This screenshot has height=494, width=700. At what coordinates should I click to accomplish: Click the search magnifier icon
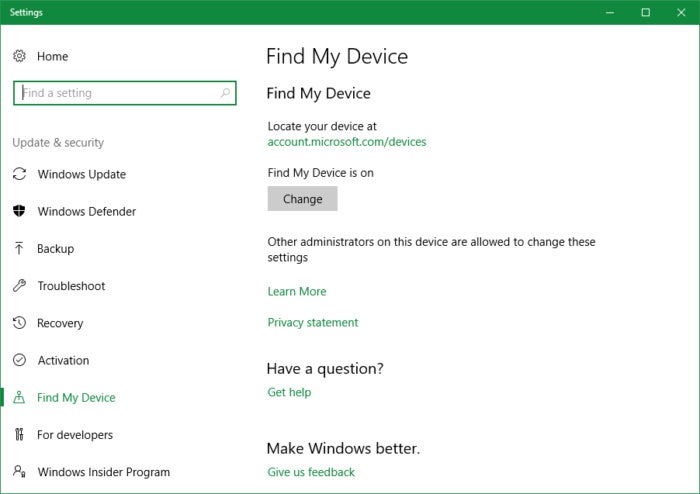[225, 92]
